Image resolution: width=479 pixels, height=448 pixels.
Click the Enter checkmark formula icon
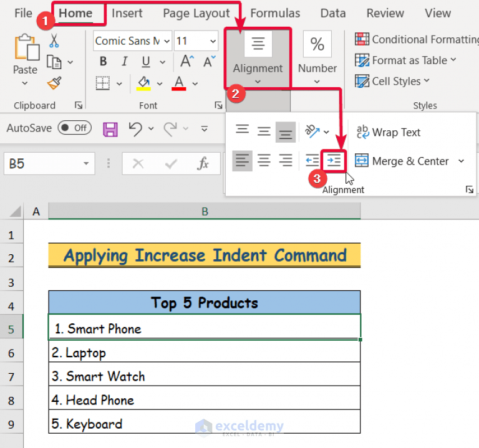tap(171, 164)
